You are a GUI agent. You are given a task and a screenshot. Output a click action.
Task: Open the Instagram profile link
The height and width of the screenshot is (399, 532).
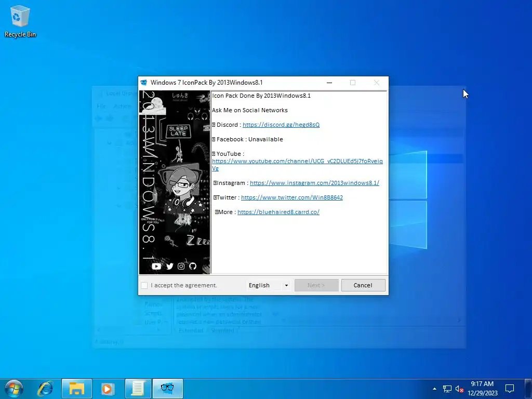pyautogui.click(x=314, y=183)
